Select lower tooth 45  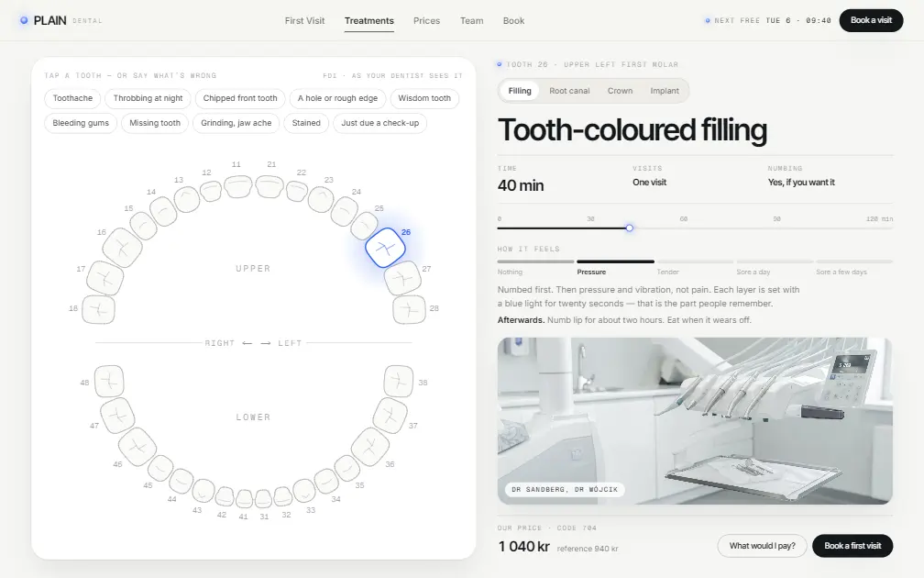[x=160, y=468]
